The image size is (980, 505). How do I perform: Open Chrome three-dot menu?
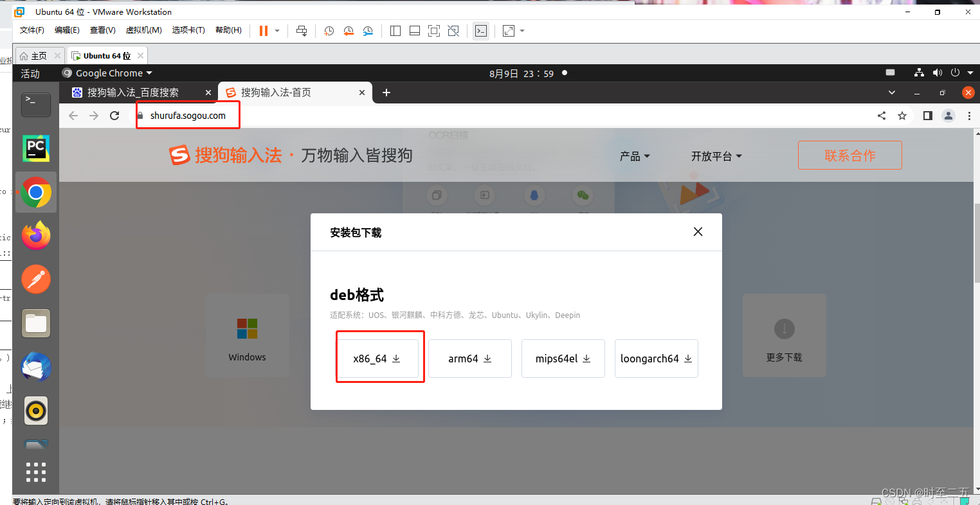969,116
